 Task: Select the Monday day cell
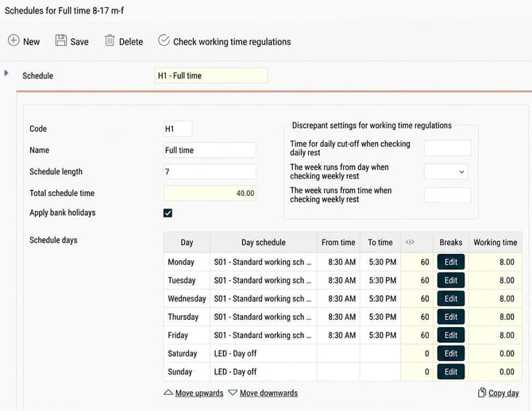pyautogui.click(x=187, y=262)
